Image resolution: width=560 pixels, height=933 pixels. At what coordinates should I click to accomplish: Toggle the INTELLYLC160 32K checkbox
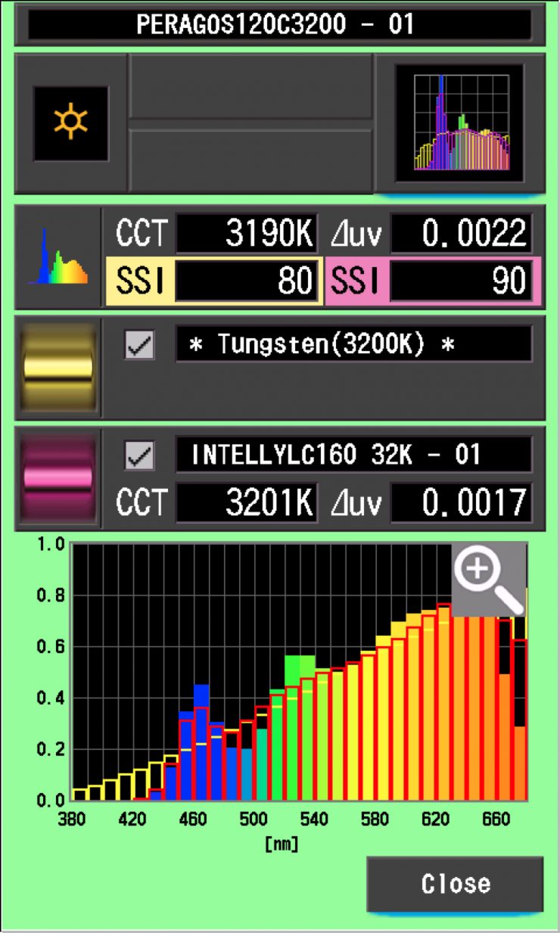[140, 456]
